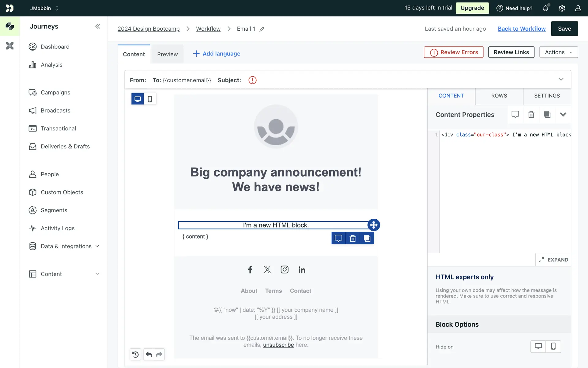This screenshot has width=588, height=368.
Task: Delete block via Content Properties trash icon
Action: (531, 115)
